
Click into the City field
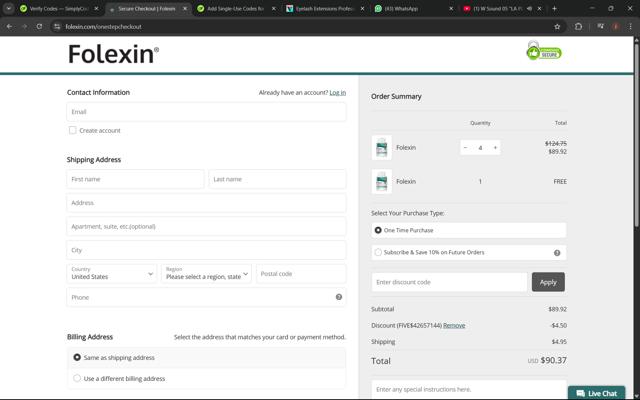[x=206, y=250]
